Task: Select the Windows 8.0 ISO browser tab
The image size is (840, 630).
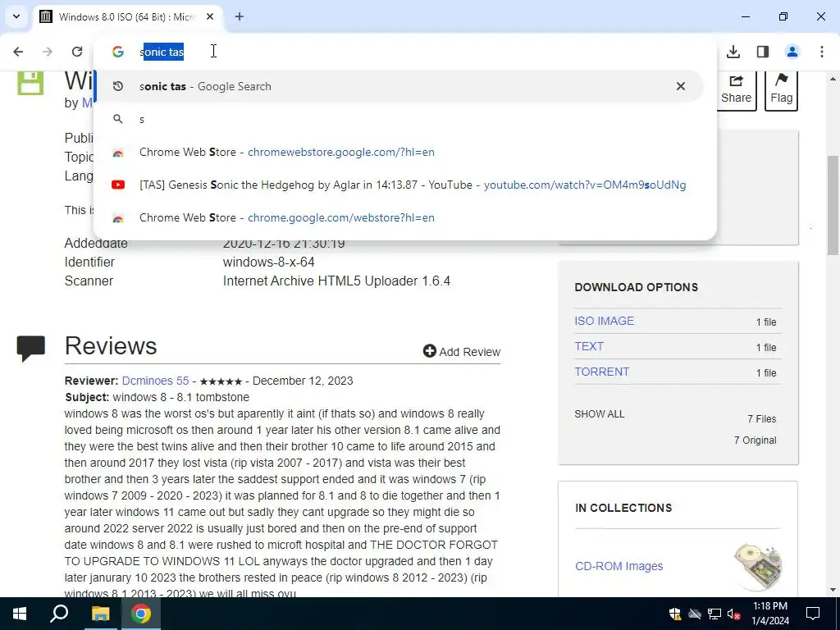Action: pos(127,16)
